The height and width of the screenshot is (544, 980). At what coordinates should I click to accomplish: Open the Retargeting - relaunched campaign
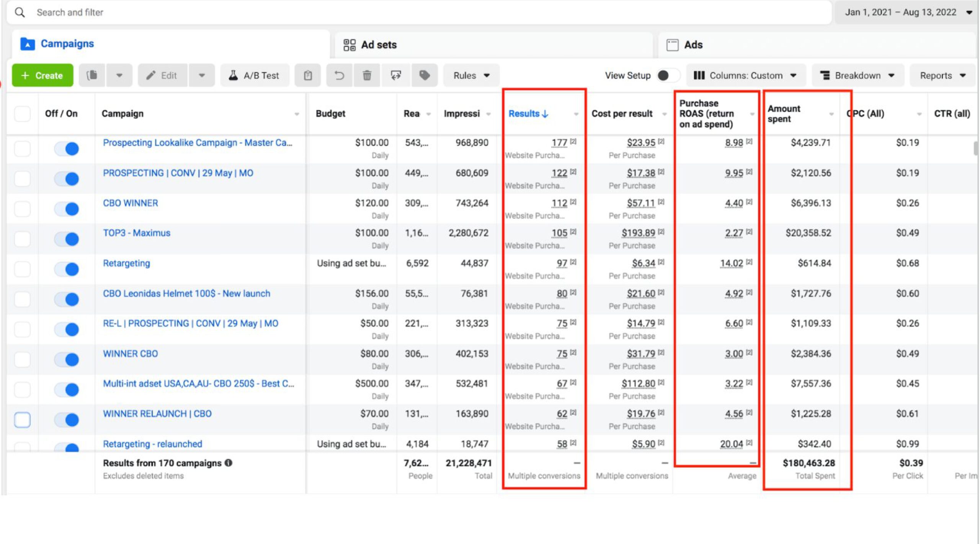point(152,444)
